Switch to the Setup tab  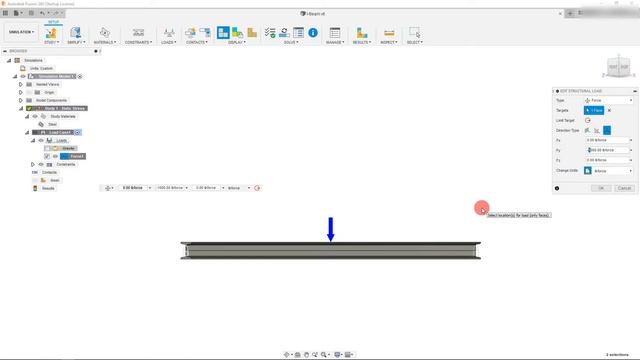click(53, 22)
